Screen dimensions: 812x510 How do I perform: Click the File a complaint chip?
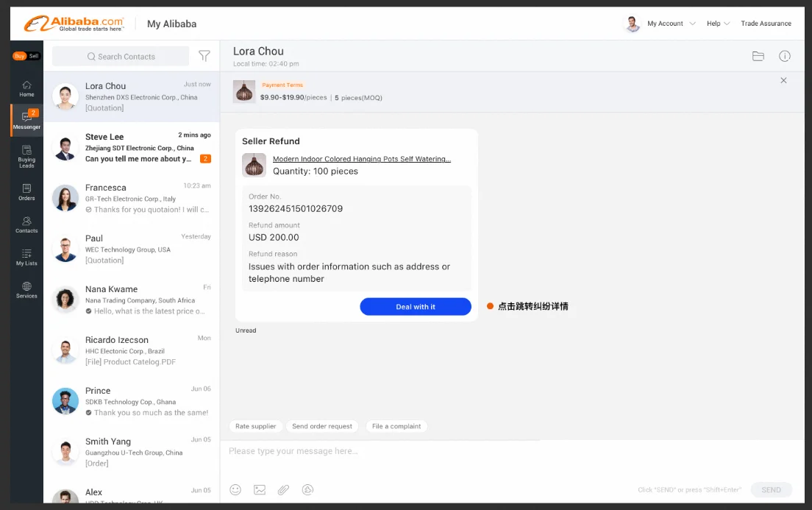(x=396, y=426)
